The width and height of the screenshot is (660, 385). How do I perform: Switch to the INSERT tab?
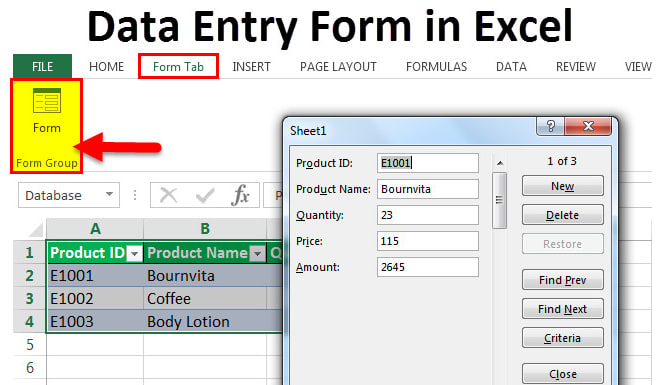[x=251, y=66]
